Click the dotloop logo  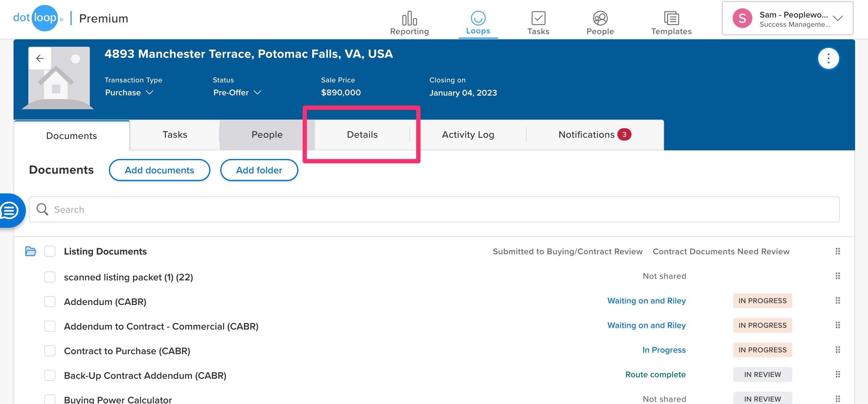pyautogui.click(x=38, y=18)
